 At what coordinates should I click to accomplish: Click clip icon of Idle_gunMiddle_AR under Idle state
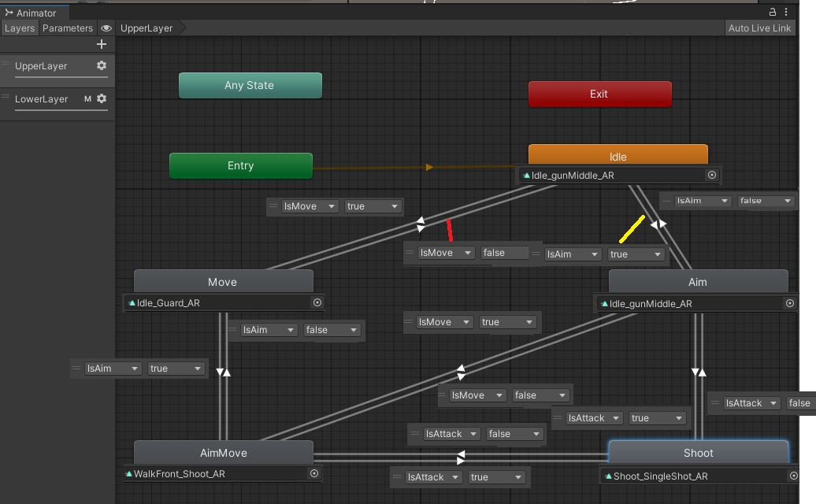pyautogui.click(x=526, y=176)
